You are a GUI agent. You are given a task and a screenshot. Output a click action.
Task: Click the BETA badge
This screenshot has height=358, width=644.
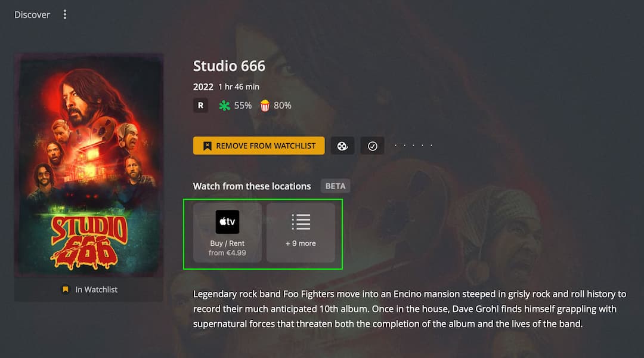[335, 186]
